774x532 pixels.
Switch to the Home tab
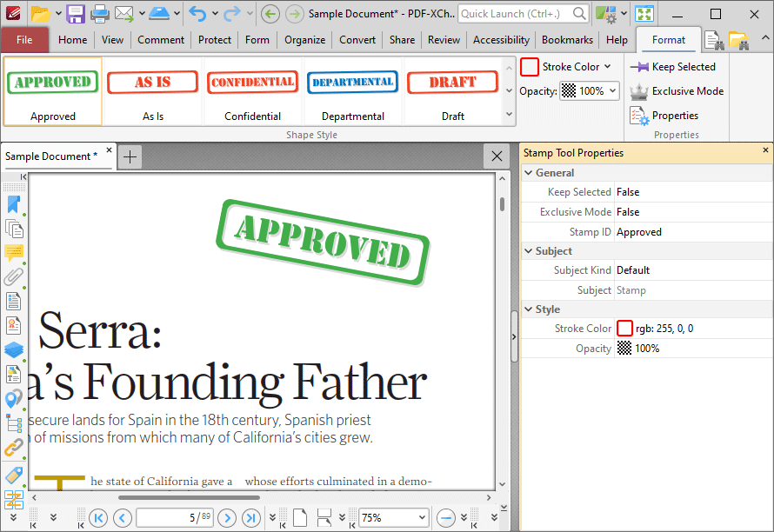[72, 40]
